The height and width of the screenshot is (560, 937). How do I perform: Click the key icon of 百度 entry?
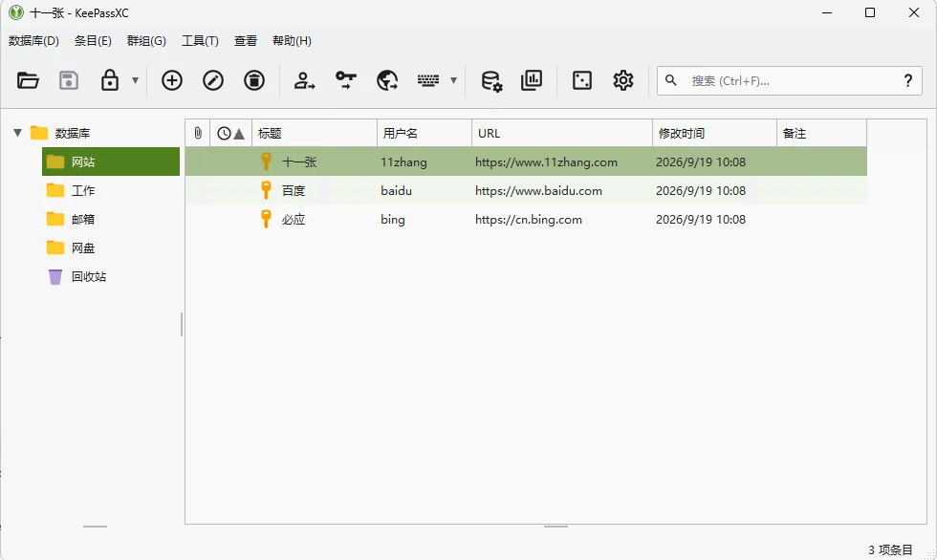pos(267,190)
